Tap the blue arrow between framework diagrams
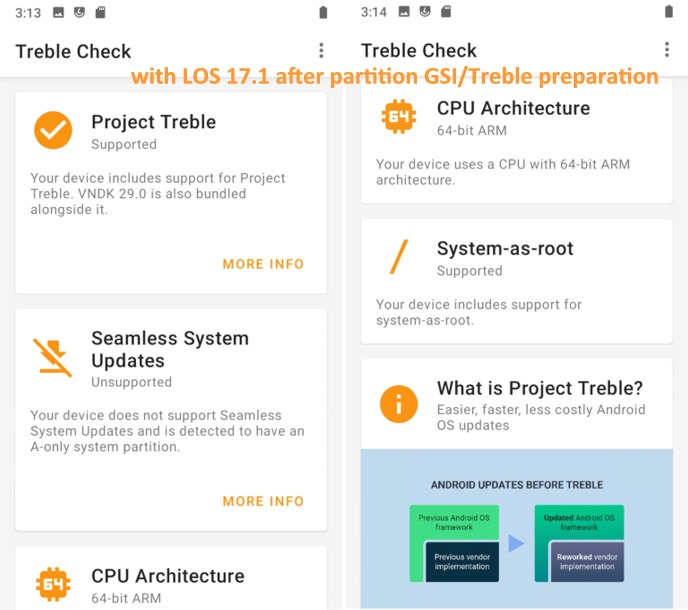Viewport: 688px width, 610px height. point(516,543)
